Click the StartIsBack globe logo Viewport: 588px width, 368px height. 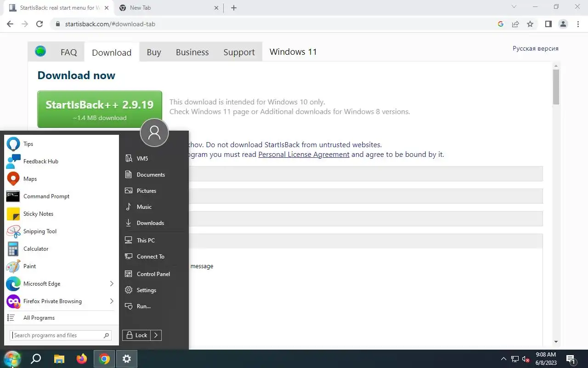coord(40,51)
